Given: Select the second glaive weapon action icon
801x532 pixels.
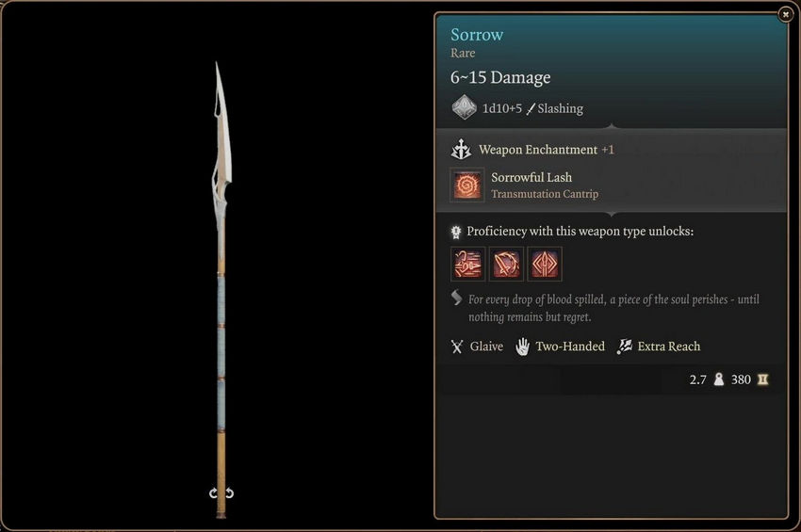Looking at the screenshot, I should pyautogui.click(x=506, y=264).
